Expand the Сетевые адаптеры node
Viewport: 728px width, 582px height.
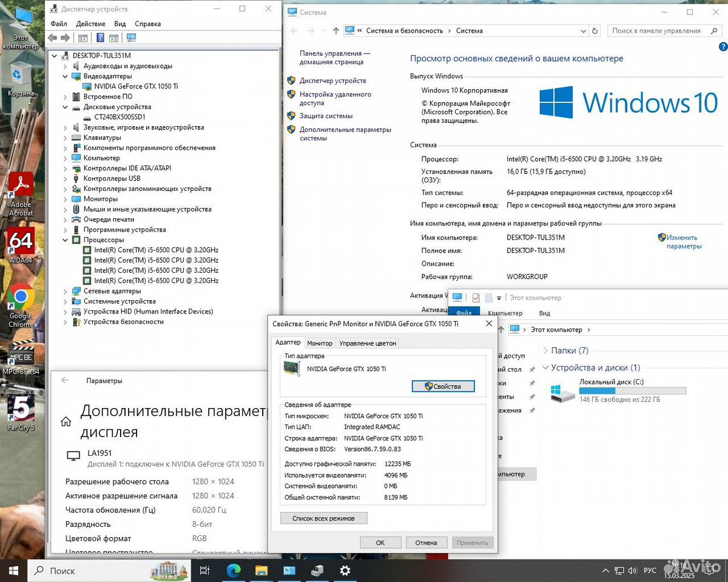(x=66, y=291)
